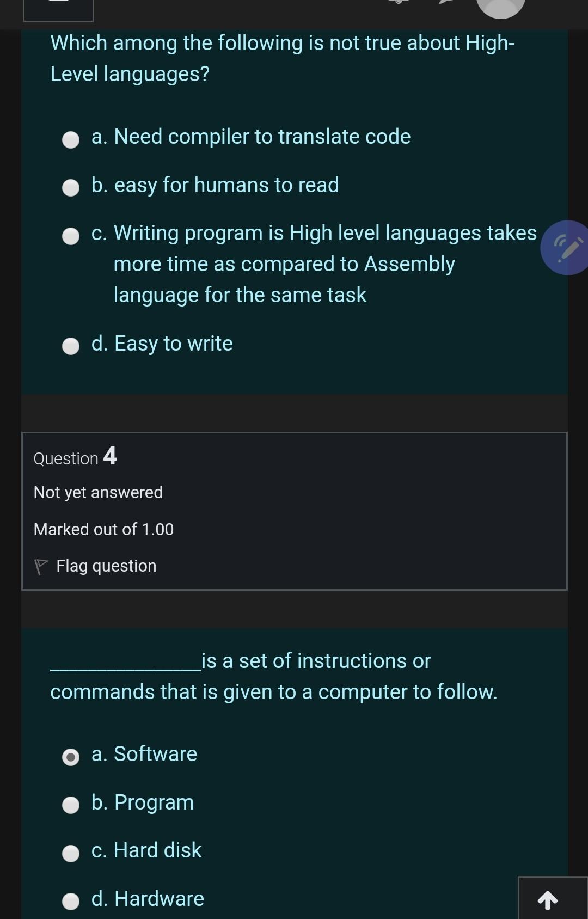Tap the outlined box icon at top left
This screenshot has width=588, height=919.
pyautogui.click(x=57, y=8)
